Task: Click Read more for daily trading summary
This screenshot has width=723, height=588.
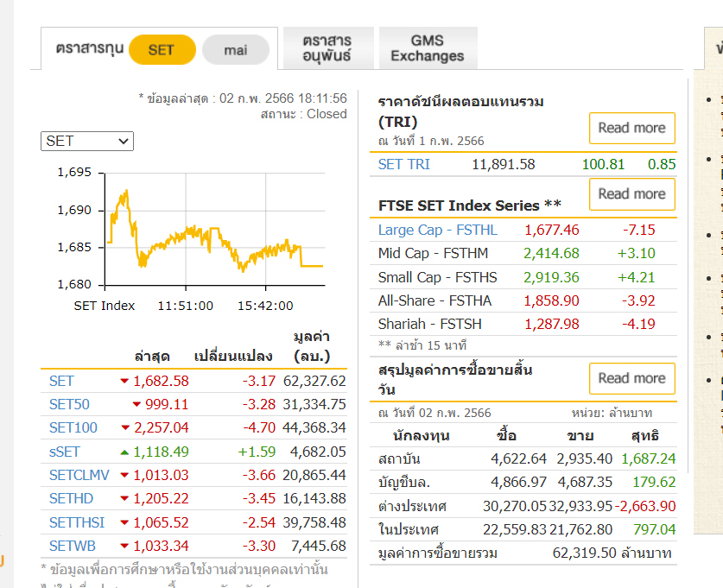Action: pyautogui.click(x=631, y=378)
